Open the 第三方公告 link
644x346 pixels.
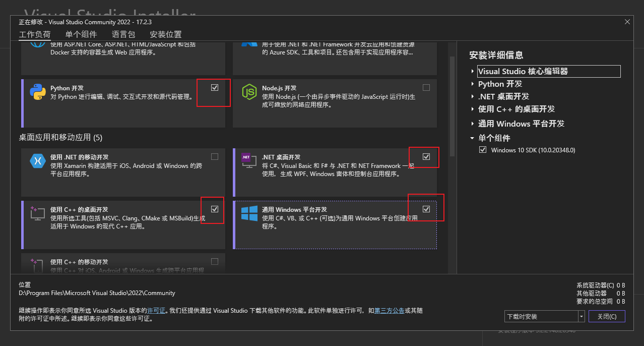(x=389, y=311)
